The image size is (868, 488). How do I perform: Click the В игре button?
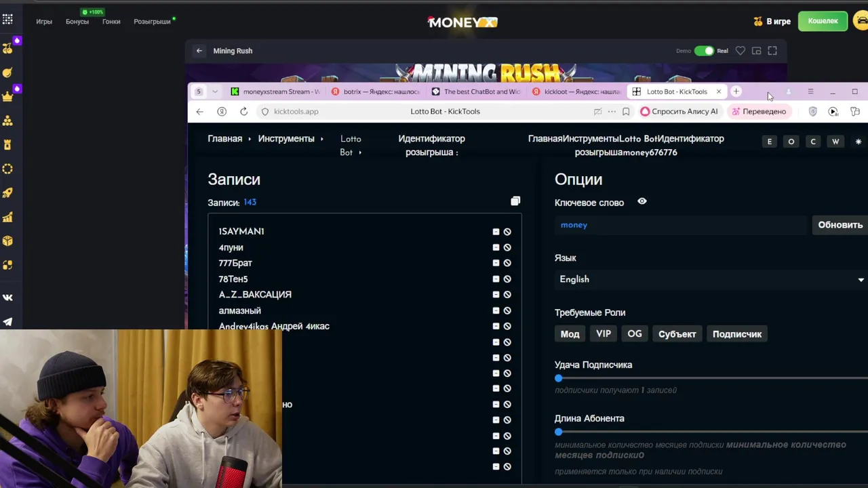tap(772, 22)
